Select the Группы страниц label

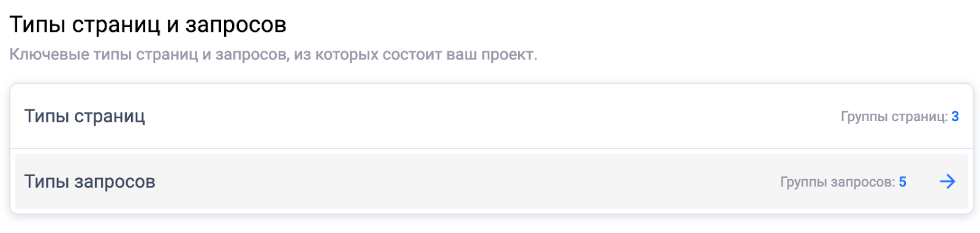pyautogui.click(x=894, y=116)
